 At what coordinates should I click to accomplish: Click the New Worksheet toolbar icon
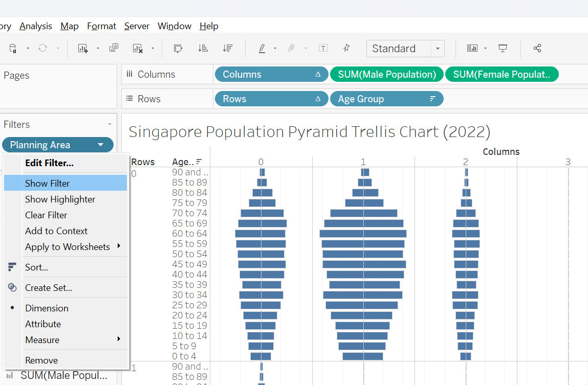pyautogui.click(x=83, y=49)
